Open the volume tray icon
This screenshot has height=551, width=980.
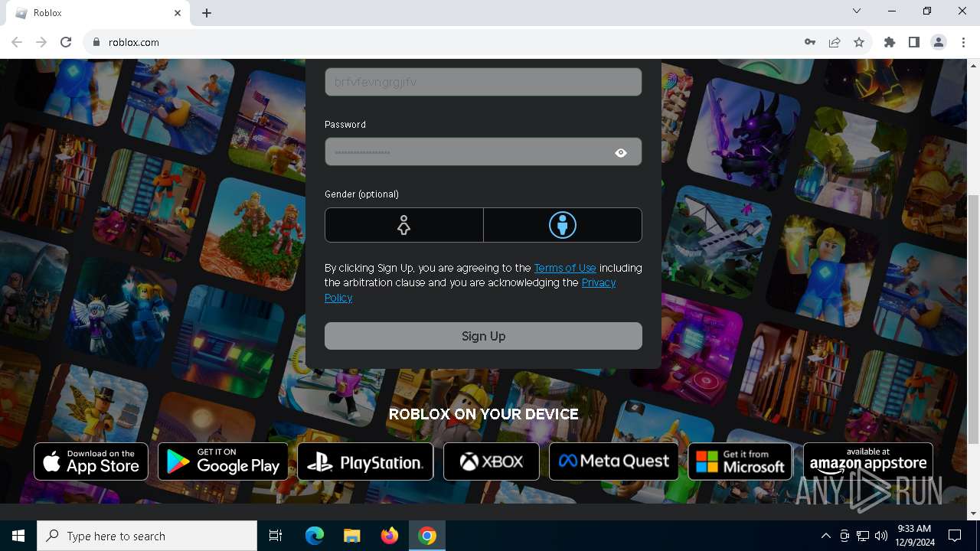881,536
